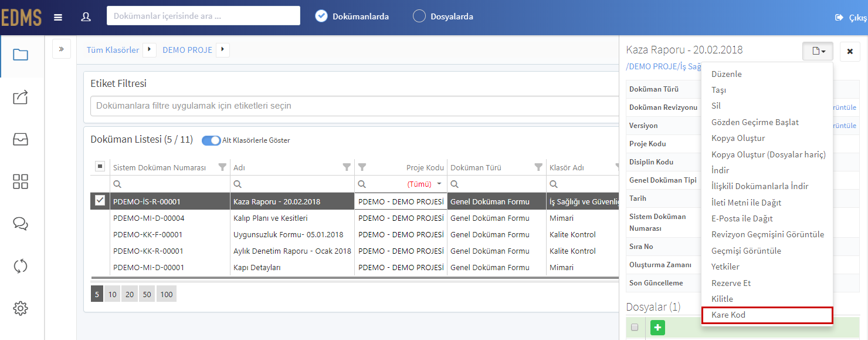Click the /DEMO PROJE/İş Sağ path link
Viewport: 868px width, 340px height.
[664, 66]
